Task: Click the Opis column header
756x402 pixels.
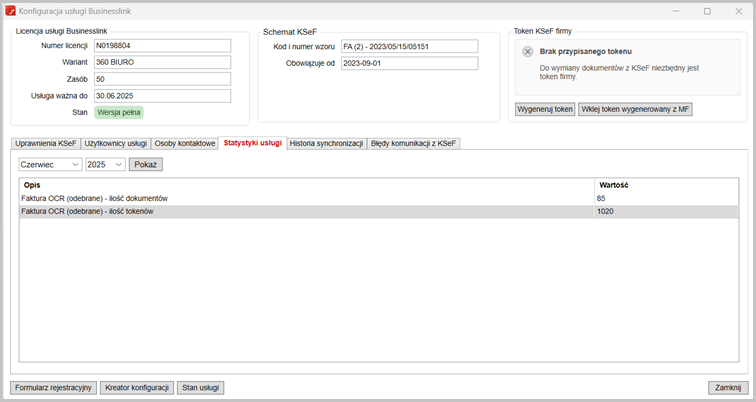Action: (x=307, y=185)
